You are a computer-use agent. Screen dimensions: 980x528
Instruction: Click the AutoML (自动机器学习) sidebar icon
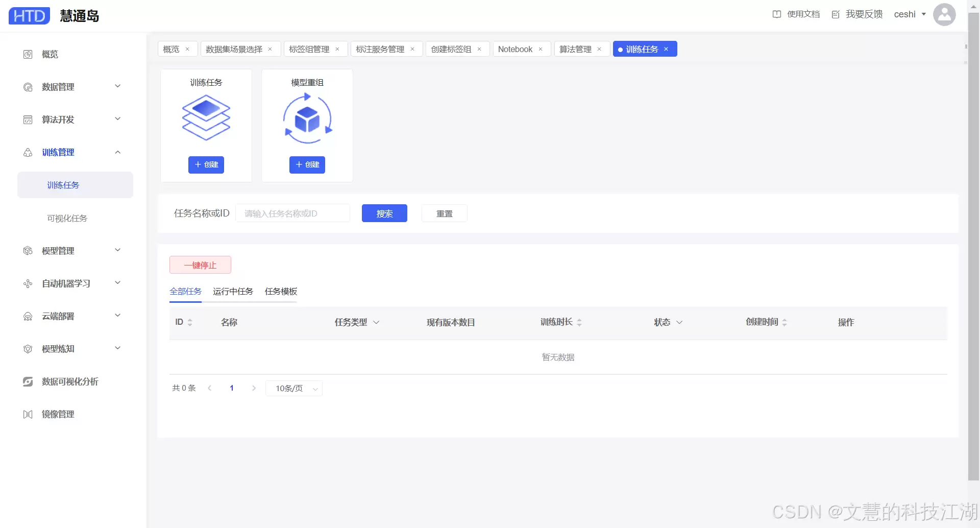[28, 283]
